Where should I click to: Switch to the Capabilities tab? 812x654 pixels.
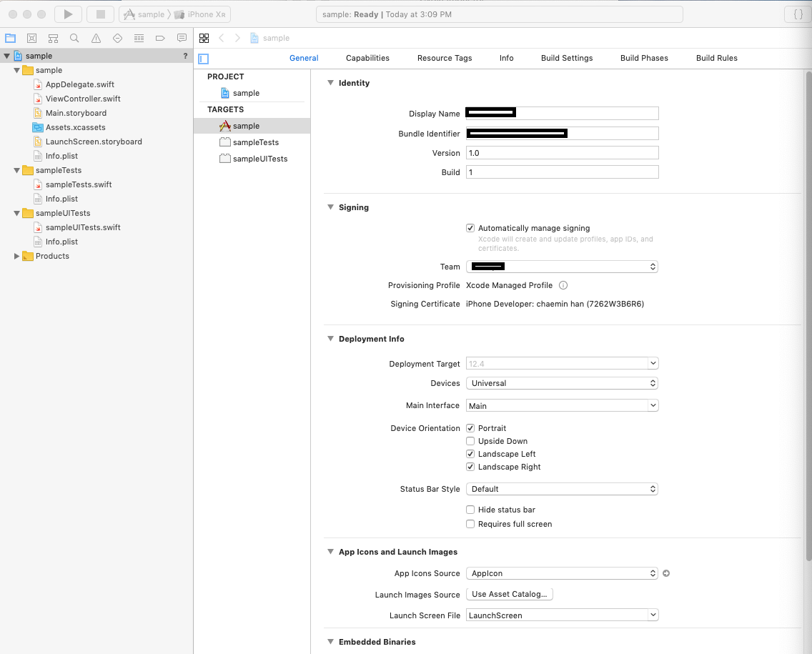[367, 58]
